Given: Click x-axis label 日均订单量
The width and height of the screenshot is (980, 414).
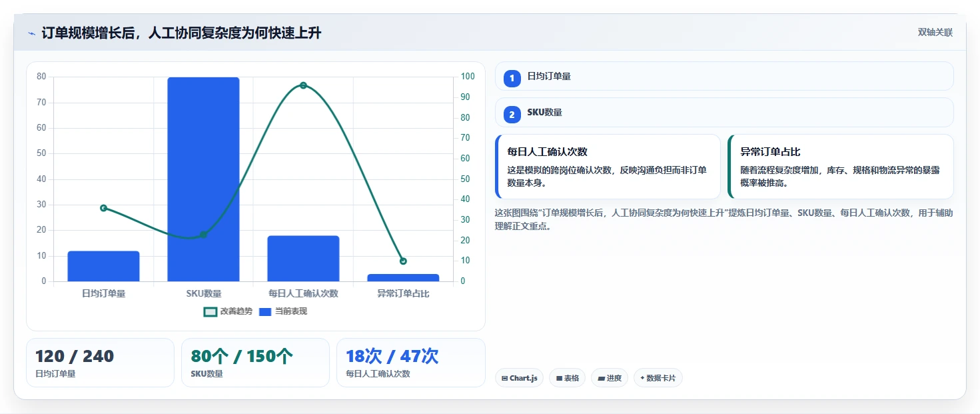Looking at the screenshot, I should click(x=103, y=293).
